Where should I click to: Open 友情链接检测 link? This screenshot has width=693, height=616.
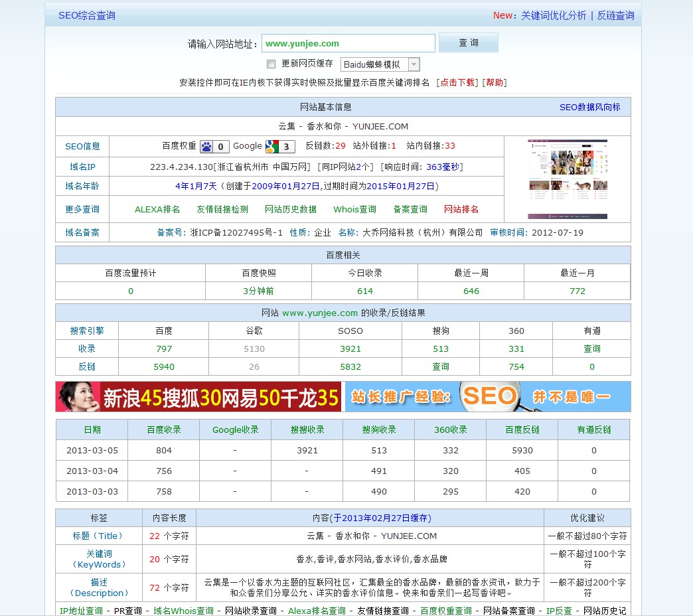tap(222, 209)
